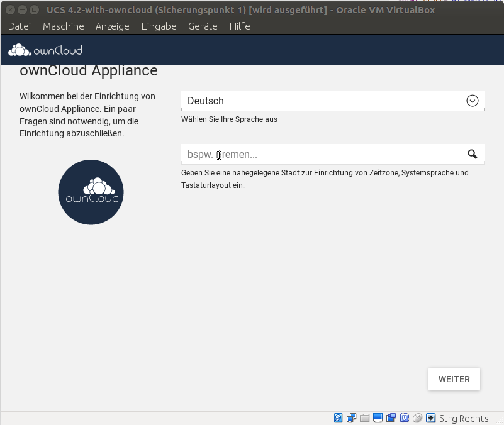Click the keyboard capture arrow icon
The width and height of the screenshot is (504, 425).
pos(431,418)
